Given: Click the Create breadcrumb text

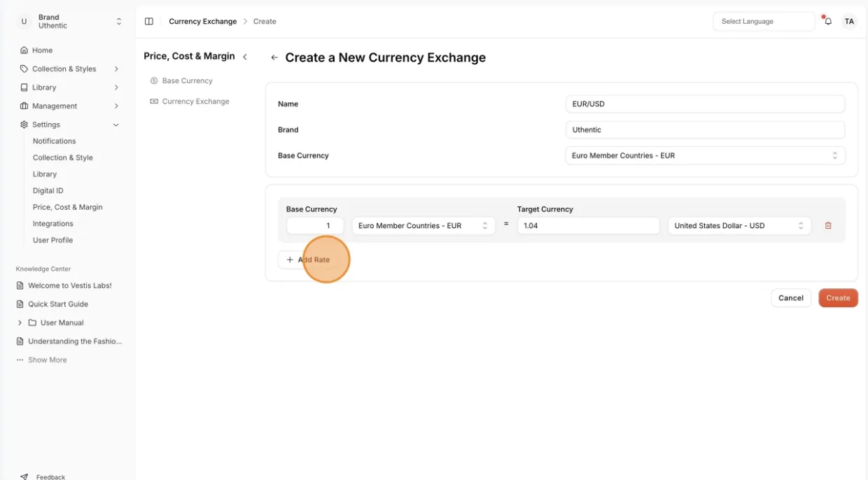Looking at the screenshot, I should [x=265, y=22].
